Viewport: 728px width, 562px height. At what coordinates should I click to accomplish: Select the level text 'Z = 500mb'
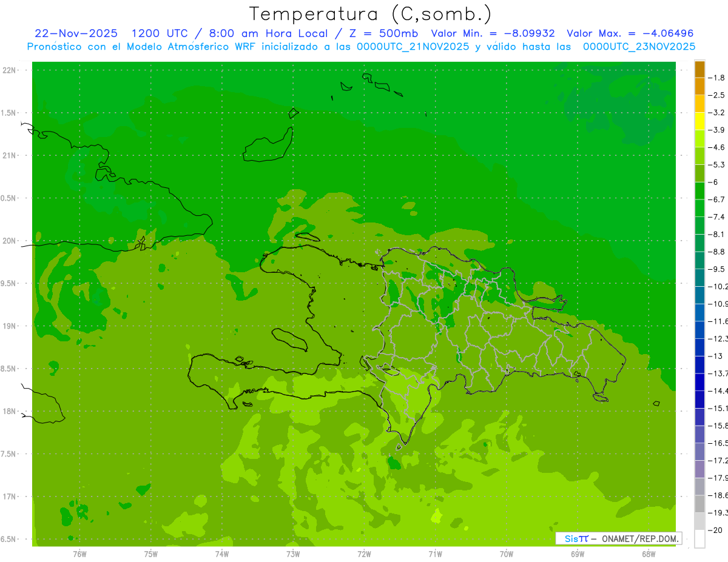pos(383,33)
